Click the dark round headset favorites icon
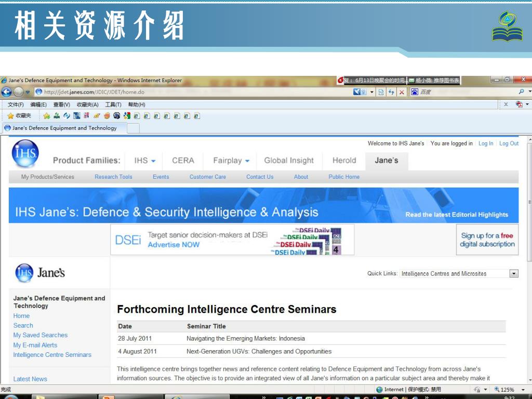532x399 pixels. click(x=117, y=116)
